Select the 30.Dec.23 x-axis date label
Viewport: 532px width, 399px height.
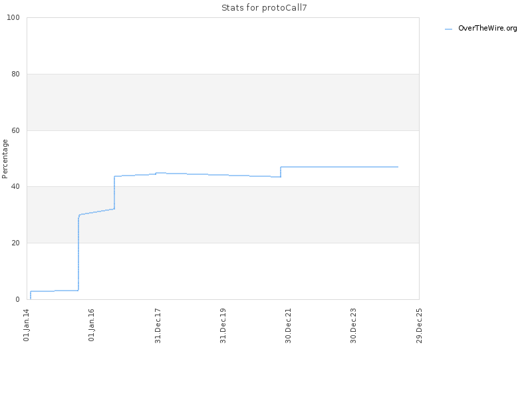pos(354,326)
